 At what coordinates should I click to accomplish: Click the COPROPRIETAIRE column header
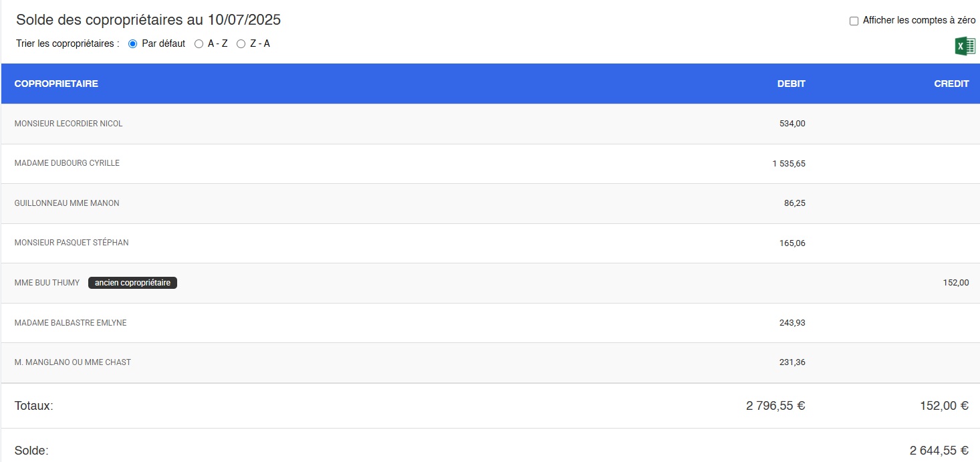coord(56,84)
